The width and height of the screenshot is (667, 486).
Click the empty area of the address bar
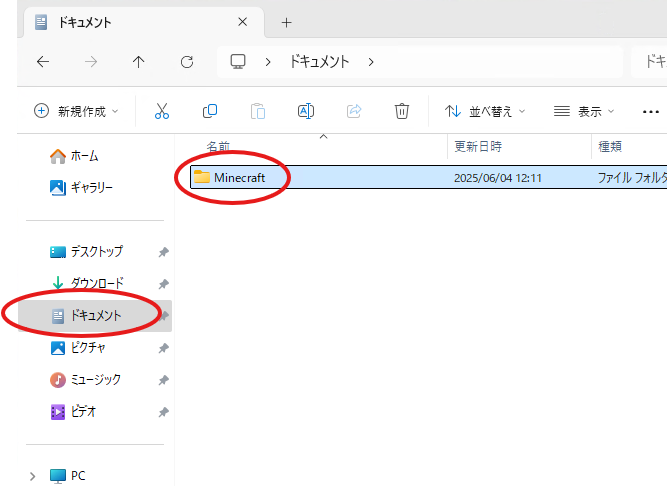(x=498, y=62)
